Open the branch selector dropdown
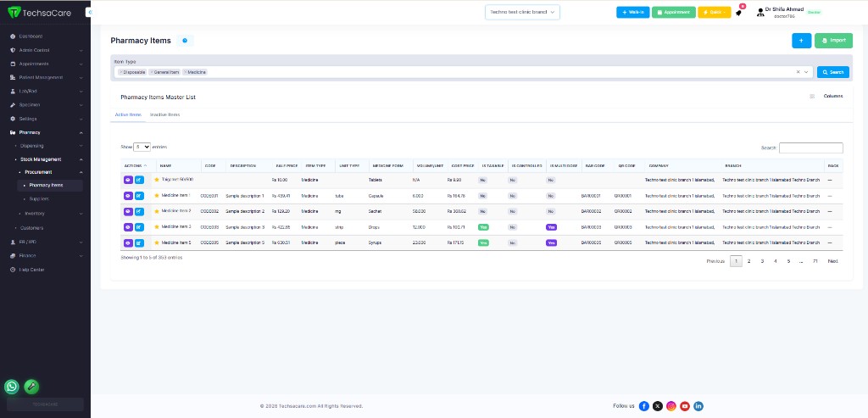Viewport: 868px width, 418px height. [x=522, y=12]
